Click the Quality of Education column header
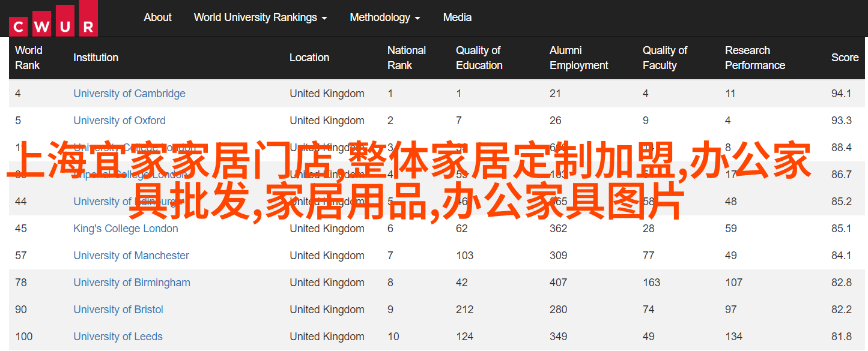The height and width of the screenshot is (351, 868). (x=479, y=58)
